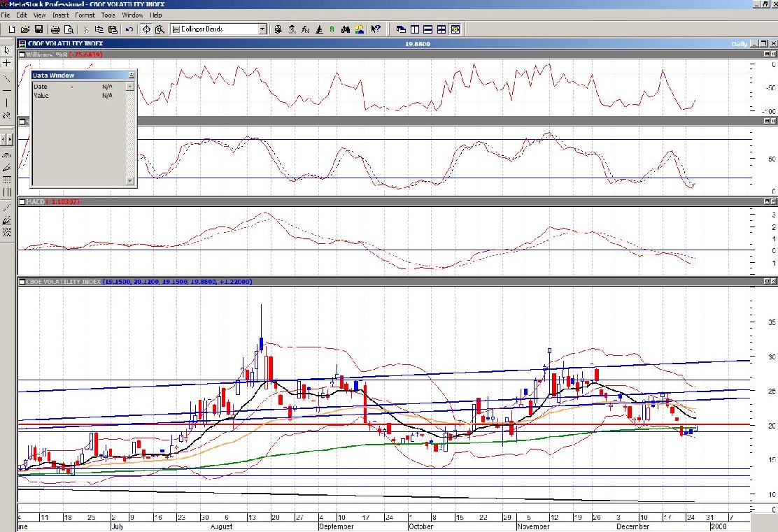Click the Daily periodicity label
The width and height of the screenshot is (778, 532).
click(740, 44)
